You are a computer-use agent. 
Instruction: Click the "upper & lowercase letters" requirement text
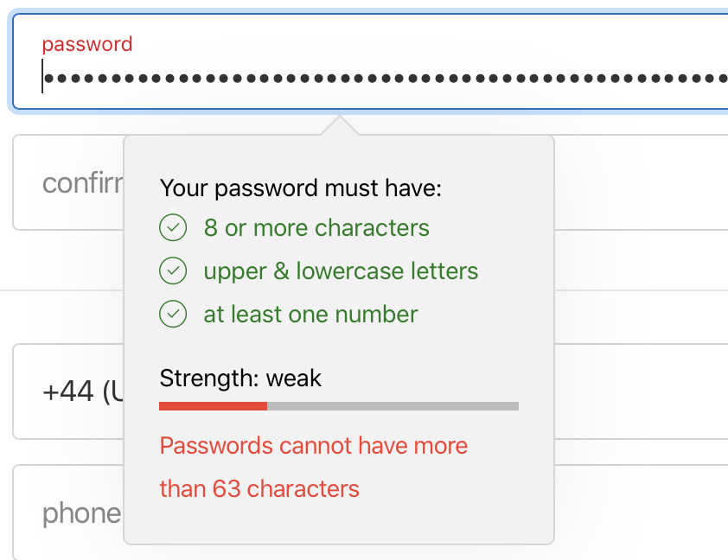click(x=341, y=271)
